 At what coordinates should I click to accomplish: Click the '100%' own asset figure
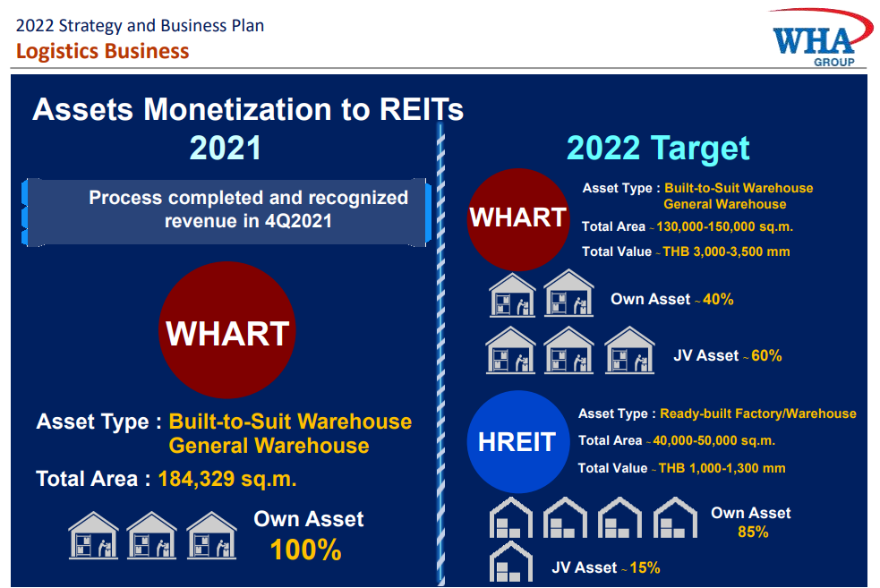click(306, 550)
